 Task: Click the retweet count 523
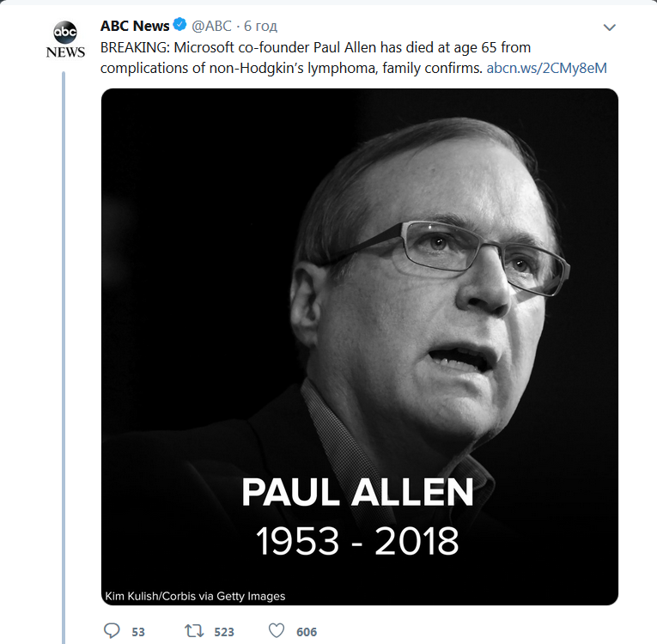tap(224, 632)
